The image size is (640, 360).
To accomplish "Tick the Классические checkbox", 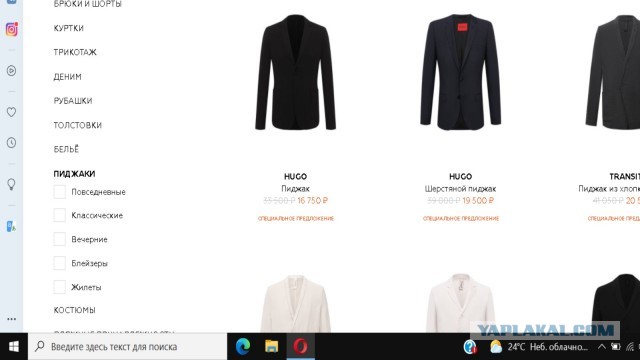I will [60, 215].
